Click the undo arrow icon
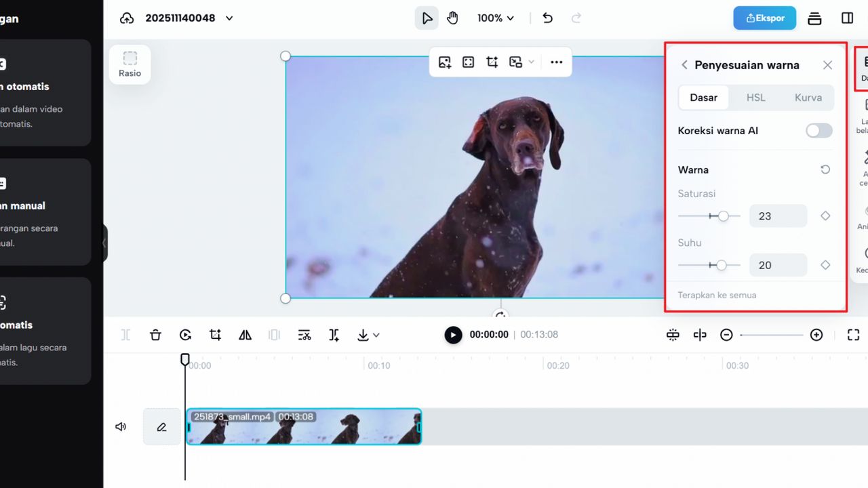 pyautogui.click(x=548, y=18)
